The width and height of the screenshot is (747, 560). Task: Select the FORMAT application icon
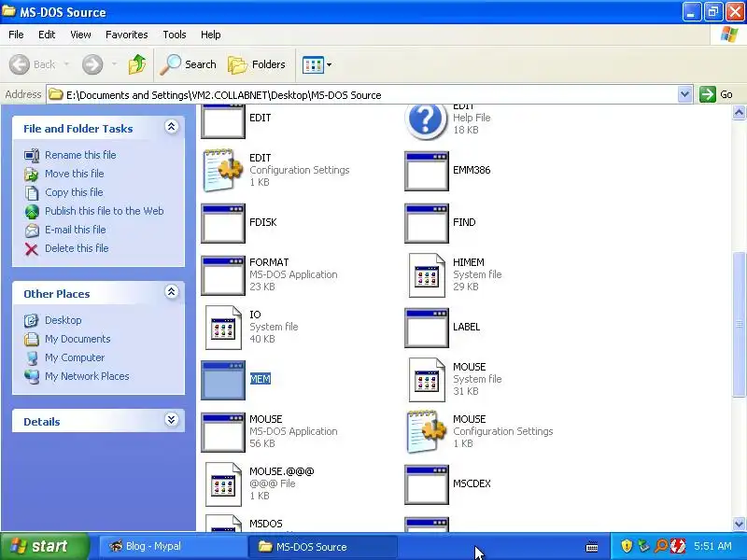click(223, 275)
